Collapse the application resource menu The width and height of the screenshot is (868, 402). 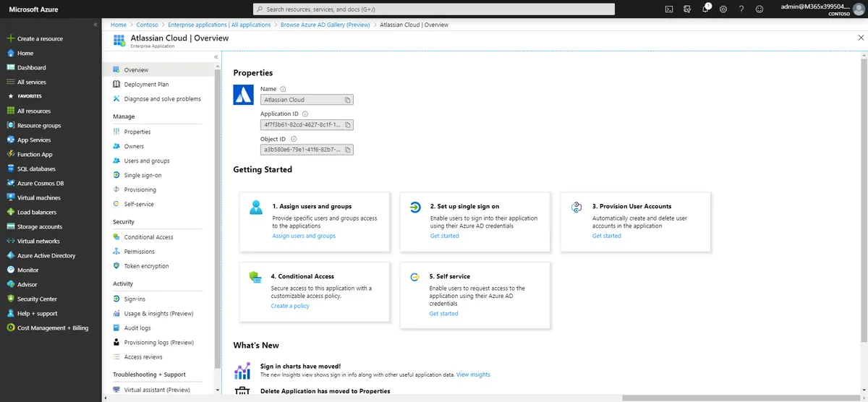216,56
